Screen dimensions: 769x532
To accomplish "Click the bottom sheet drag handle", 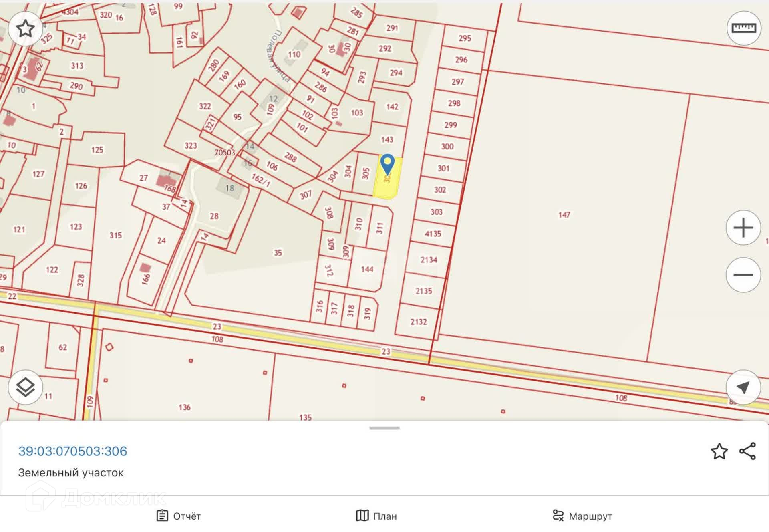I will coord(384,428).
